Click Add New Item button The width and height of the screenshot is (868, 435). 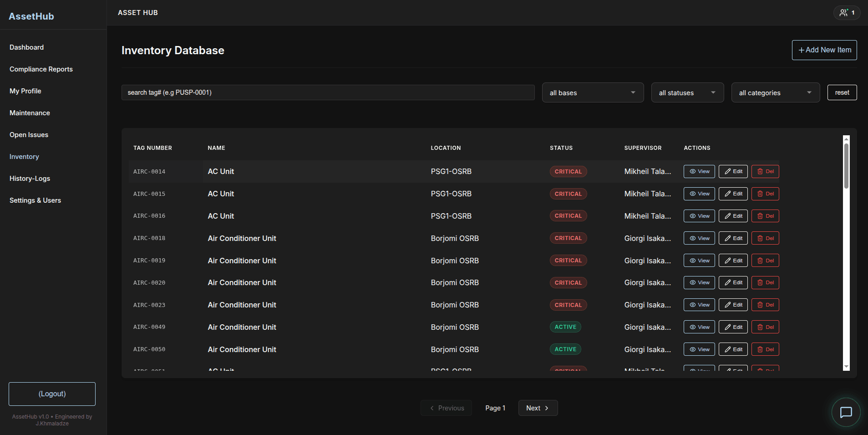824,50
